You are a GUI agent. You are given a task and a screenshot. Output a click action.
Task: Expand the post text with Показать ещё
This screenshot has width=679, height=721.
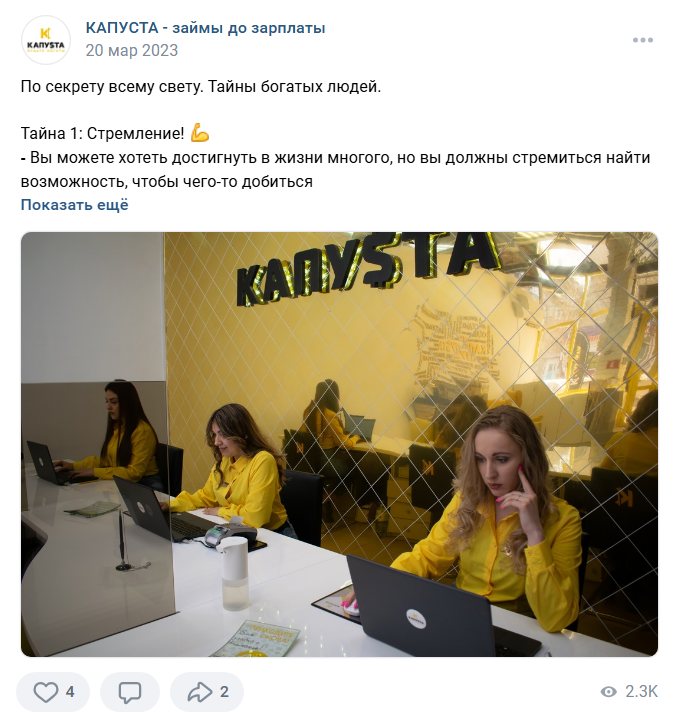[74, 205]
